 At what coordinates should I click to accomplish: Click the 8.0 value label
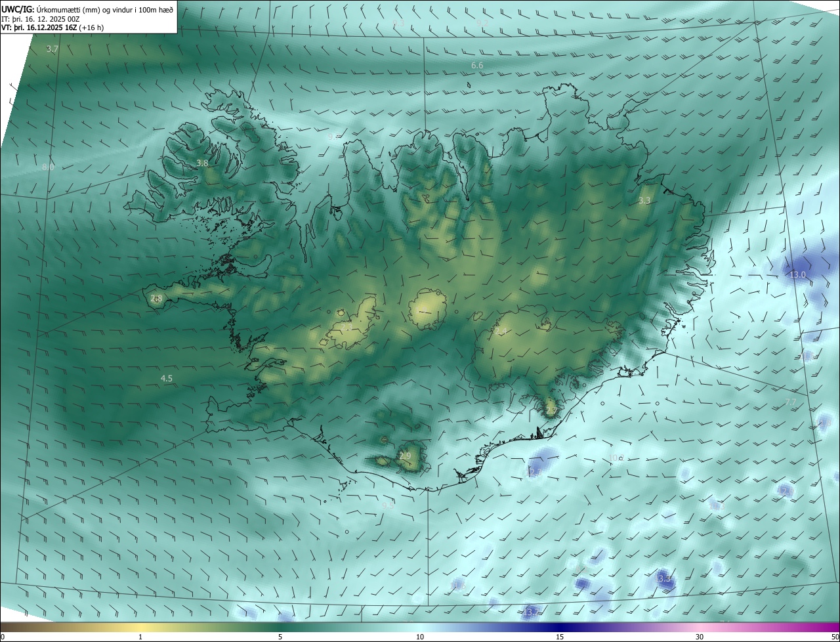(x=48, y=167)
